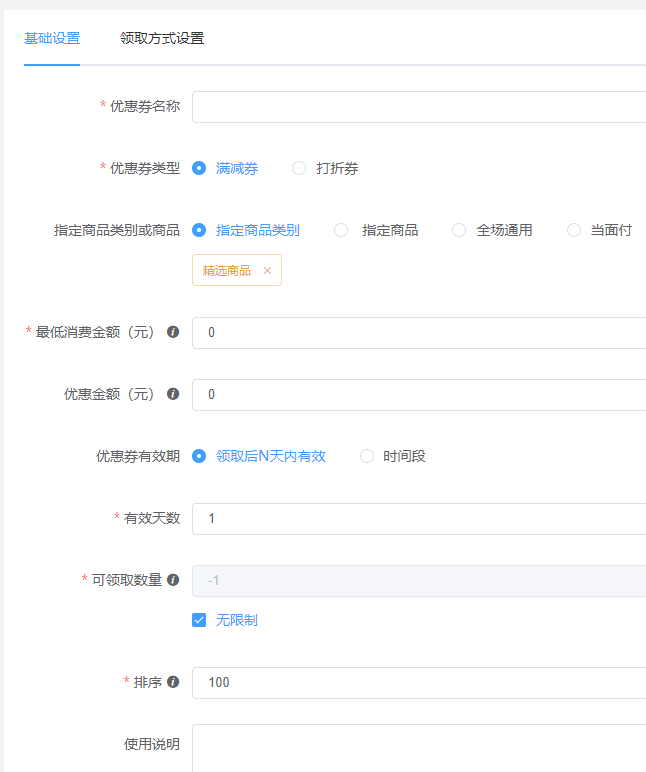
Task: Select 指定商品类别 radio option
Action: 199,230
